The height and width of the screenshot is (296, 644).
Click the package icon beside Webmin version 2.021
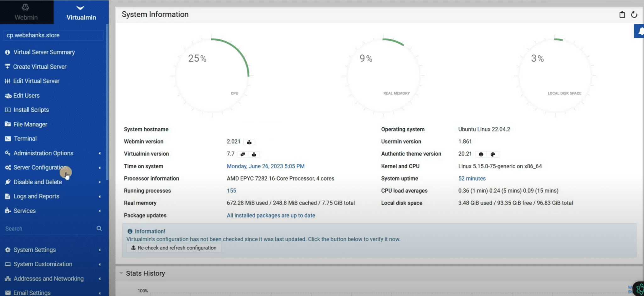tap(249, 142)
